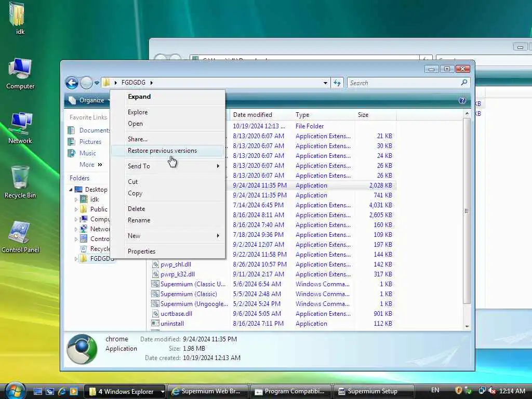532x399 pixels.
Task: Launch Internet Explorer from Quick Launch
Action: [x=62, y=391]
